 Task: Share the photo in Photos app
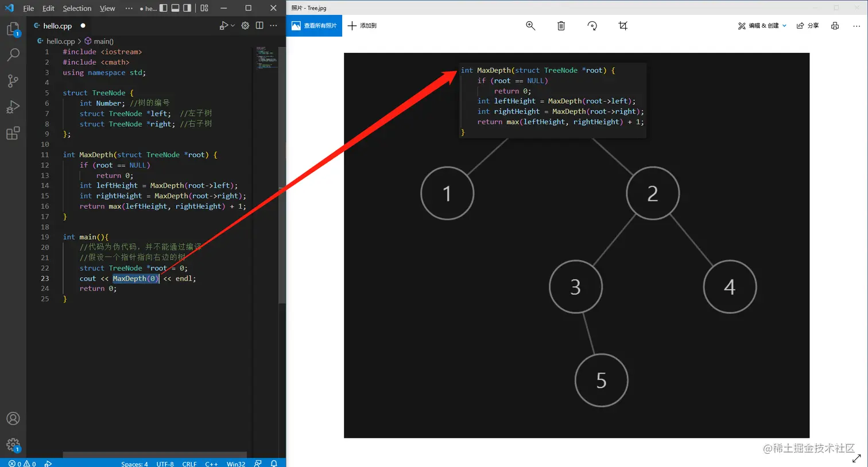coord(807,26)
